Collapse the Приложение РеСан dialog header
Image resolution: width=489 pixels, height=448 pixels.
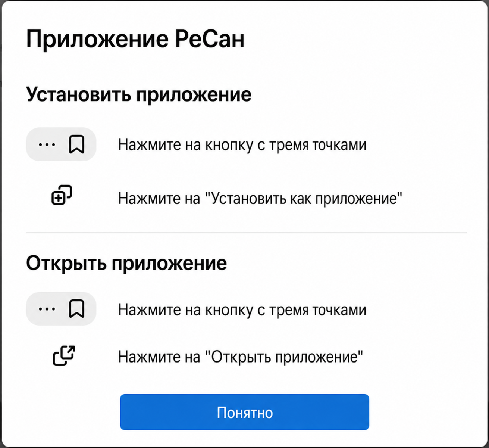coord(135,38)
